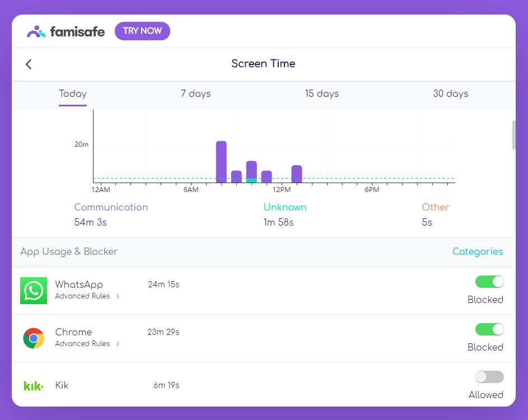
Task: Open the Categories link
Action: 477,252
